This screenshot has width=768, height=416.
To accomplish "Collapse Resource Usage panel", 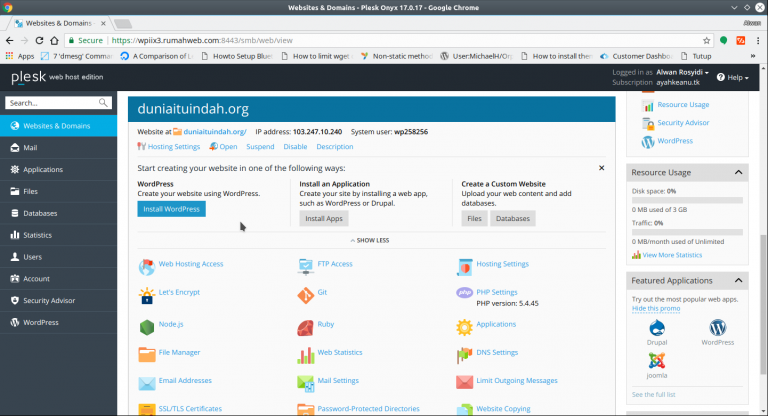I will pyautogui.click(x=738, y=172).
